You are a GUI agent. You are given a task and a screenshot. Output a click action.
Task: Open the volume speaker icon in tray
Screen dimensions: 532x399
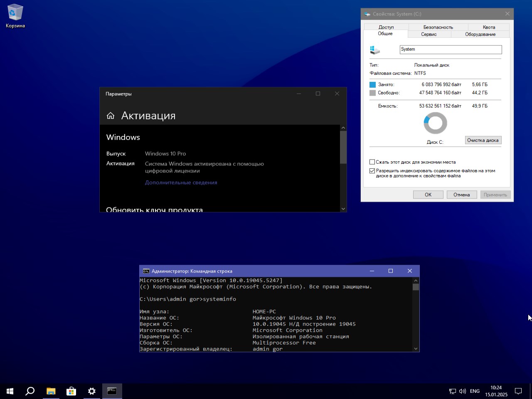coord(463,391)
